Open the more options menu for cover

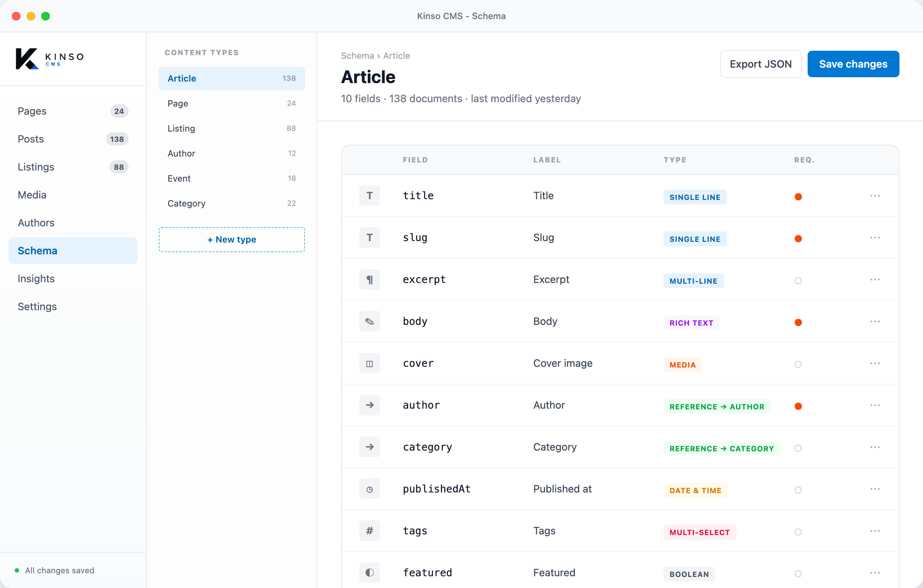875,363
